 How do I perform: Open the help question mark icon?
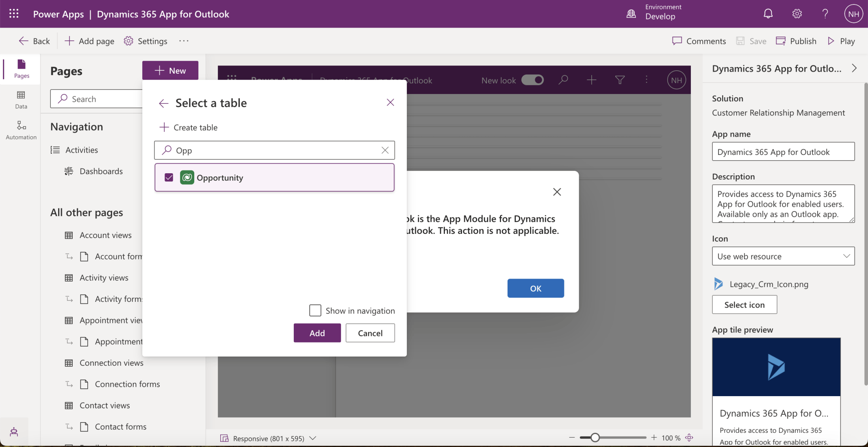pyautogui.click(x=825, y=14)
